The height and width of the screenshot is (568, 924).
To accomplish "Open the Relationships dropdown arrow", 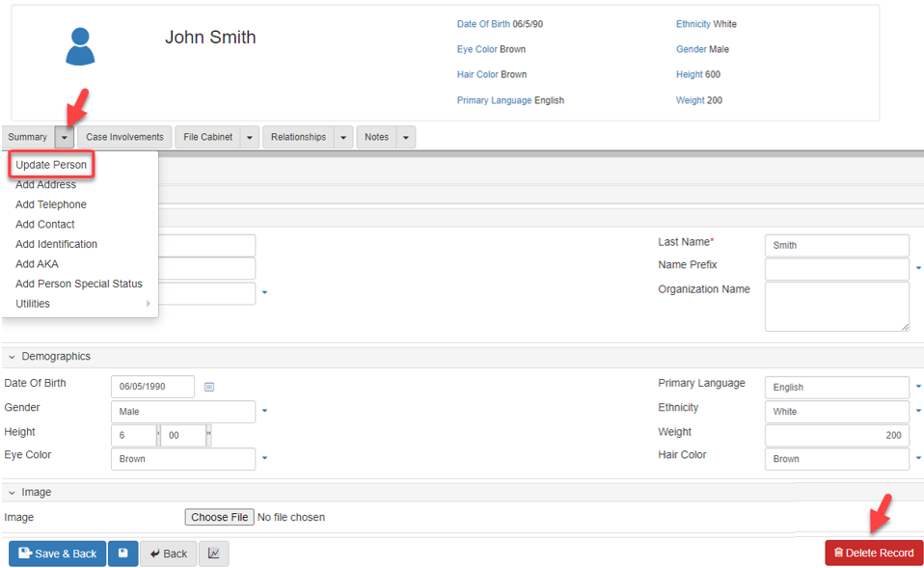I will [343, 137].
